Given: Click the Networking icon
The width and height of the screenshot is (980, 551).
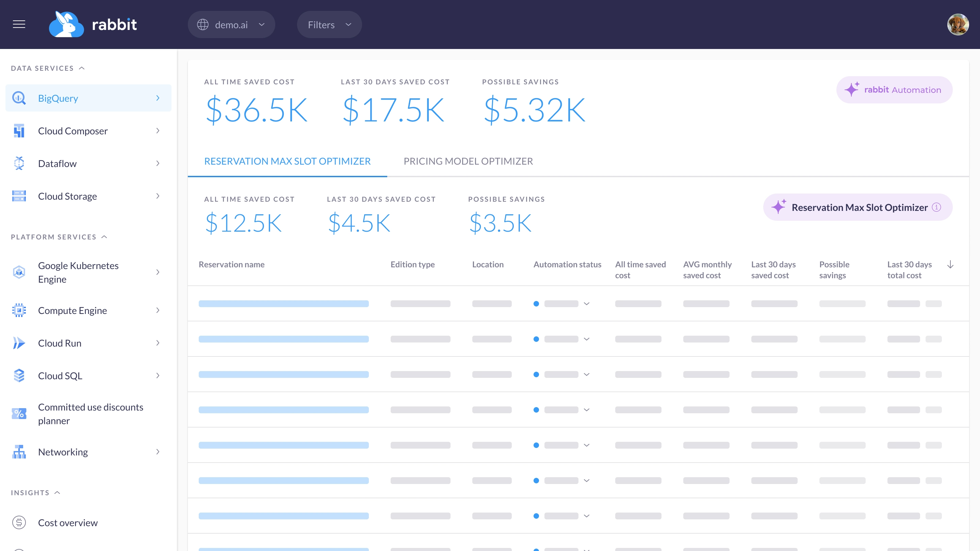Looking at the screenshot, I should pos(19,452).
